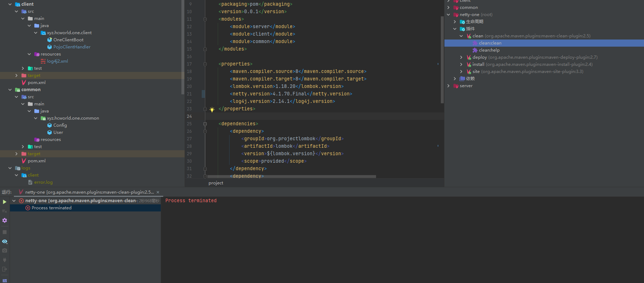The width and height of the screenshot is (644, 283).
Task: Open error.log file
Action: coord(43,182)
